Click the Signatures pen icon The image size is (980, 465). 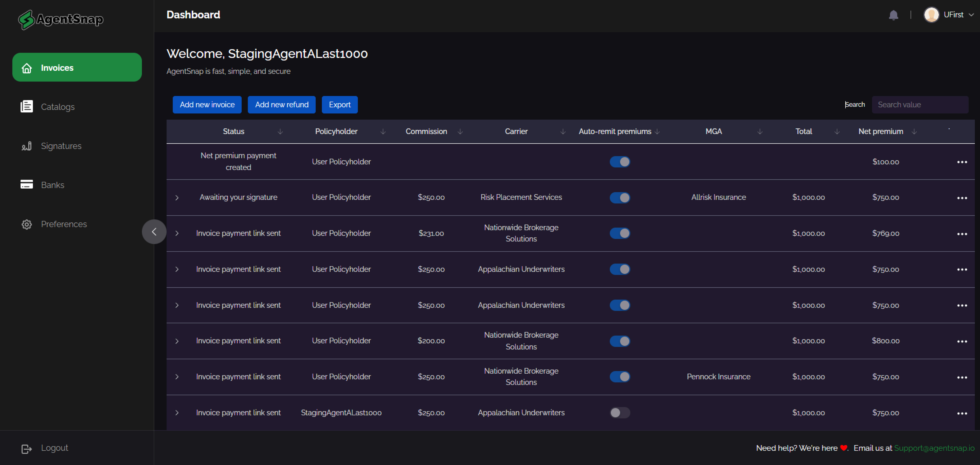pyautogui.click(x=27, y=146)
